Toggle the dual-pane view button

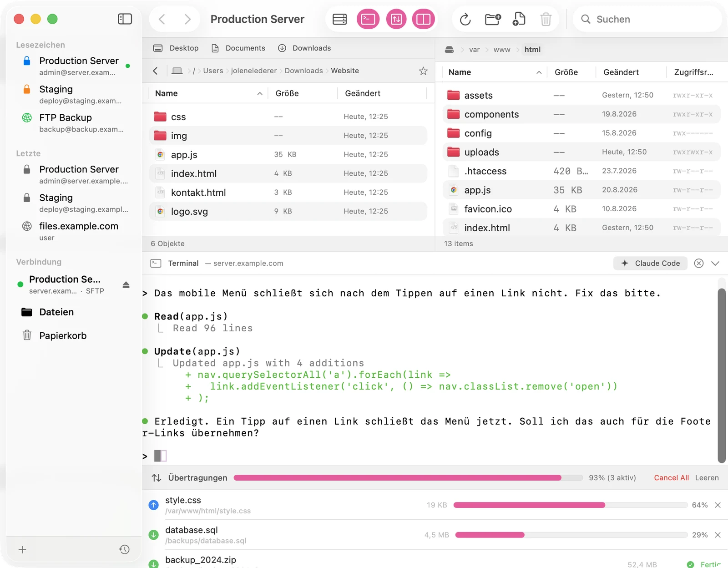pos(424,19)
